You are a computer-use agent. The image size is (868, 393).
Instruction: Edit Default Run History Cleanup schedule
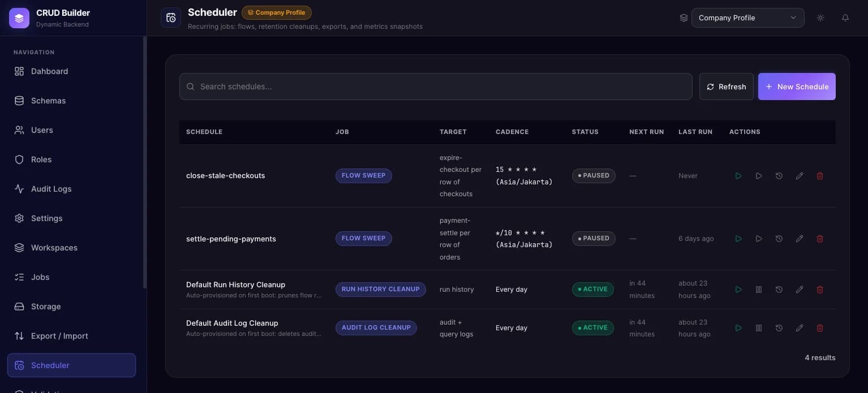pyautogui.click(x=800, y=290)
